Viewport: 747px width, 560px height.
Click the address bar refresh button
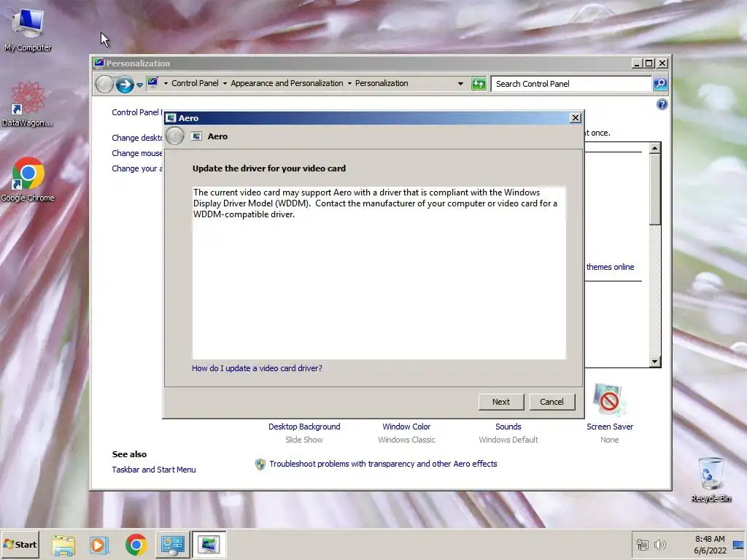pyautogui.click(x=479, y=84)
